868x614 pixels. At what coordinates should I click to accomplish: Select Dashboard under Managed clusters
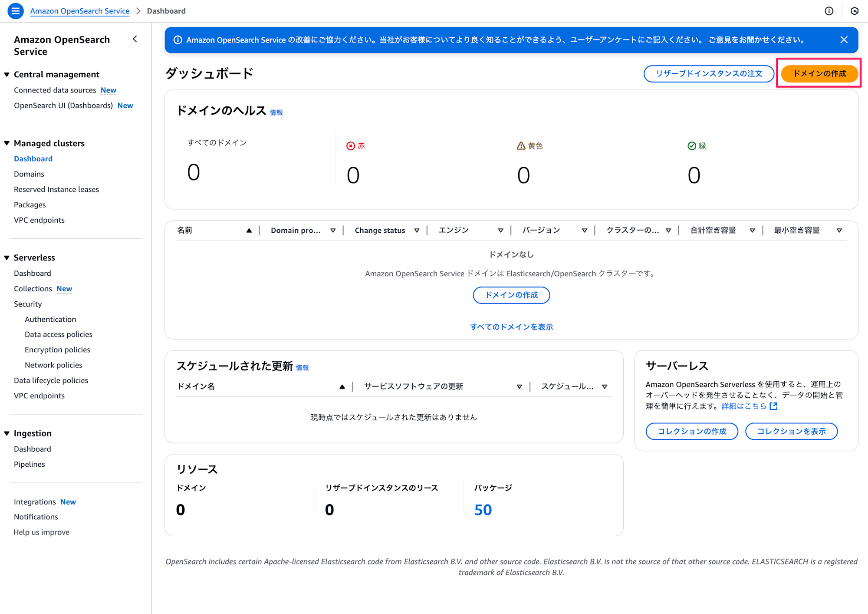click(33, 158)
